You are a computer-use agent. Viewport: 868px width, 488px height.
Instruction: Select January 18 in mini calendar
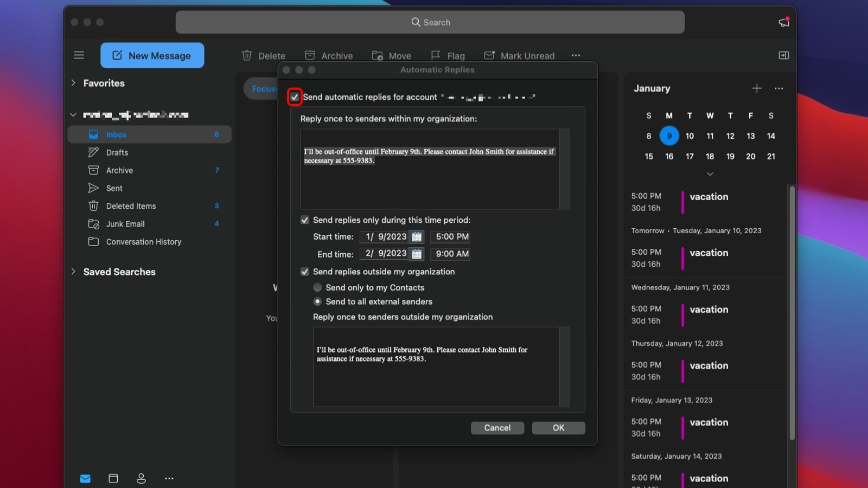(710, 157)
